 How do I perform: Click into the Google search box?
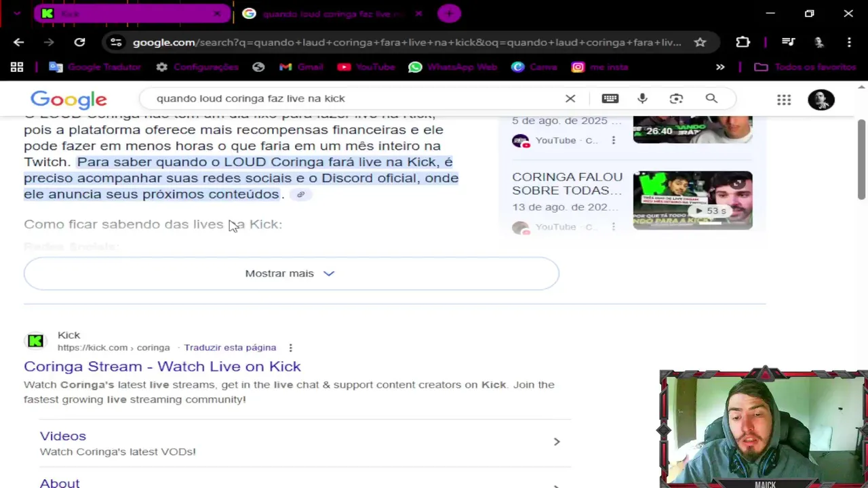[x=353, y=98]
